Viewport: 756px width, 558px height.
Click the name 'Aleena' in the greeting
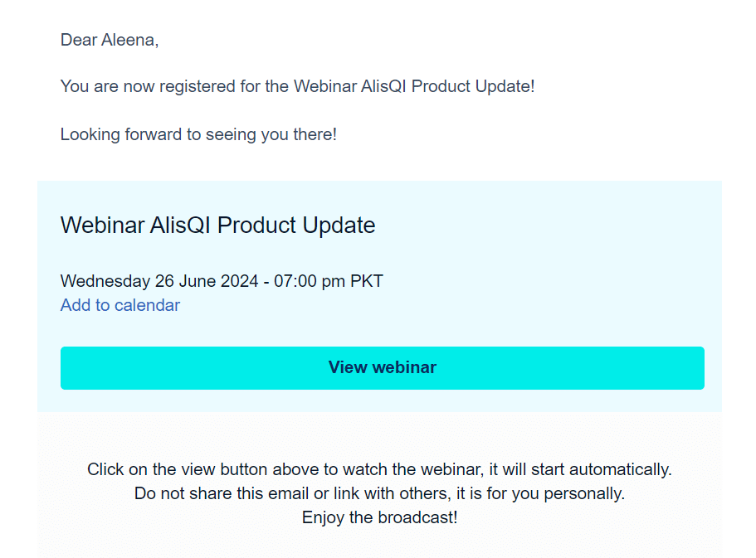(x=127, y=40)
